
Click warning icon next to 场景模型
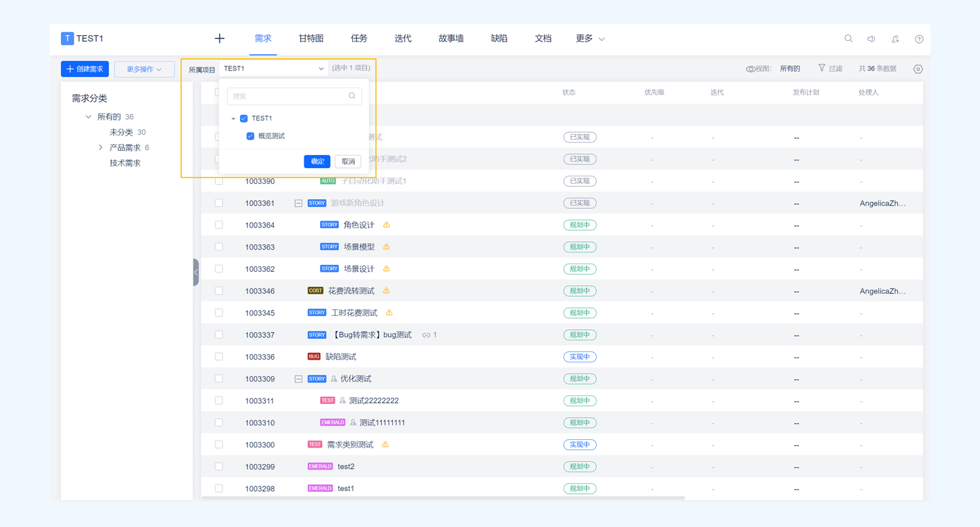(387, 247)
